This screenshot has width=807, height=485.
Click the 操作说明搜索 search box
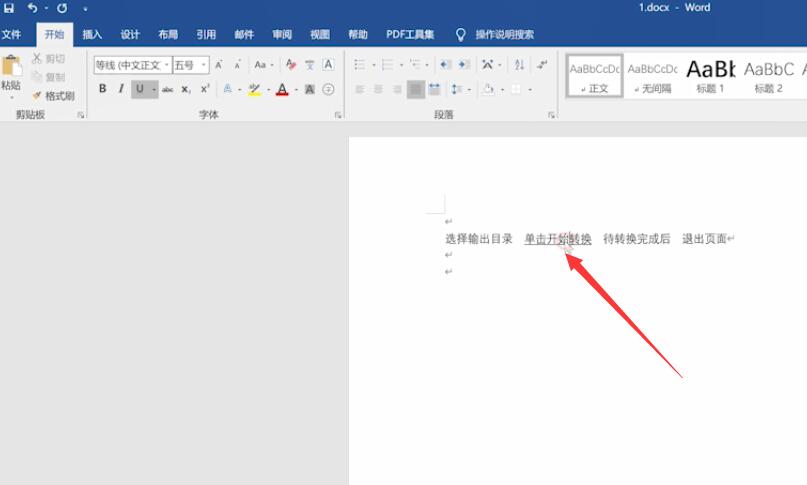pos(504,34)
